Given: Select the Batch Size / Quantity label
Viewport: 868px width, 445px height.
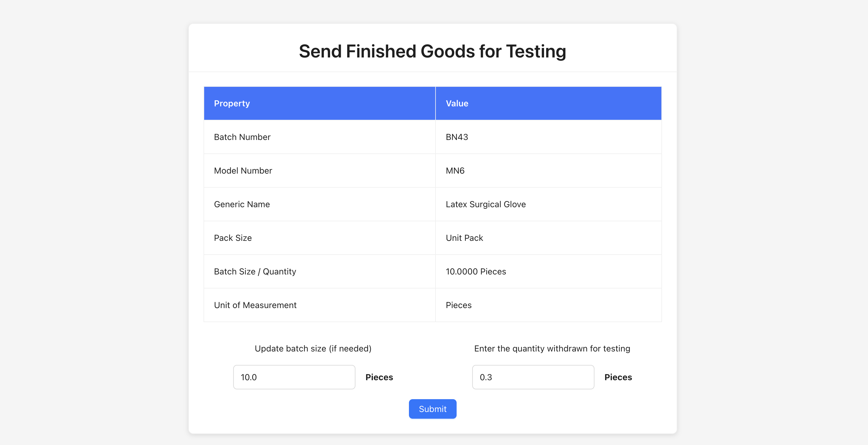Looking at the screenshot, I should (255, 271).
